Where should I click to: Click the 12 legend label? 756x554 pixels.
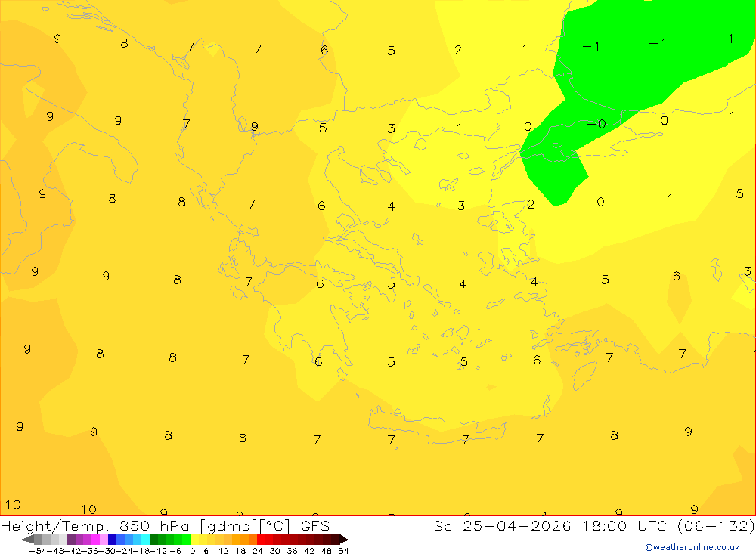pos(223,551)
